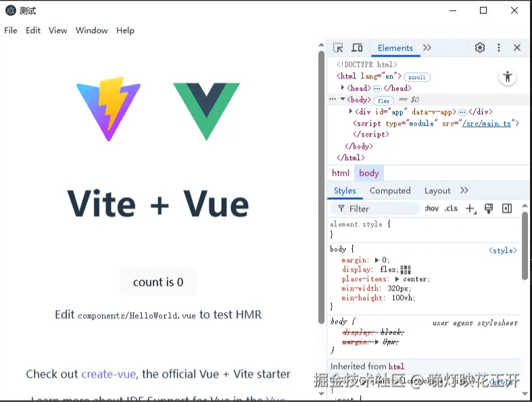
Task: Click the three-dot actions beside the body node
Action: 333,99
